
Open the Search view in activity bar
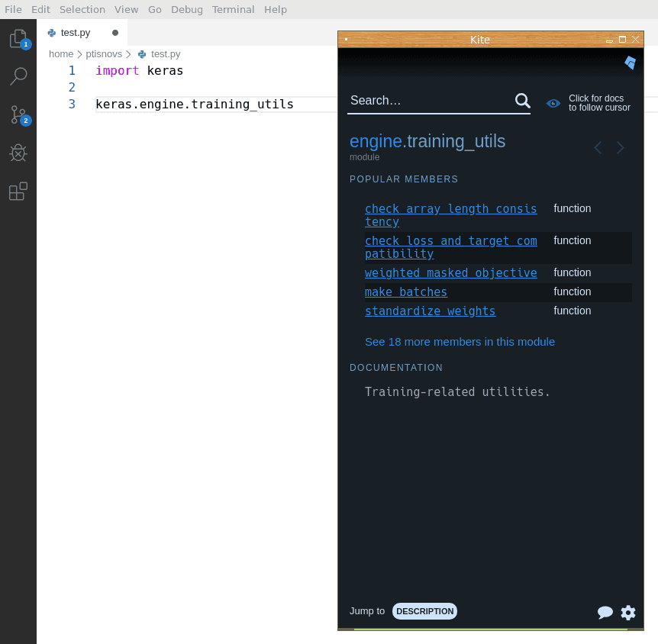click(x=18, y=77)
